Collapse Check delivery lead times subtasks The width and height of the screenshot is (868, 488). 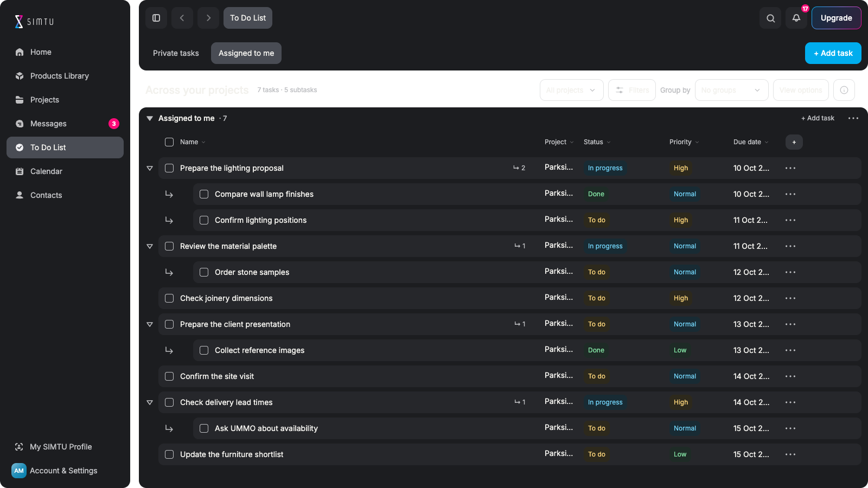pyautogui.click(x=150, y=402)
